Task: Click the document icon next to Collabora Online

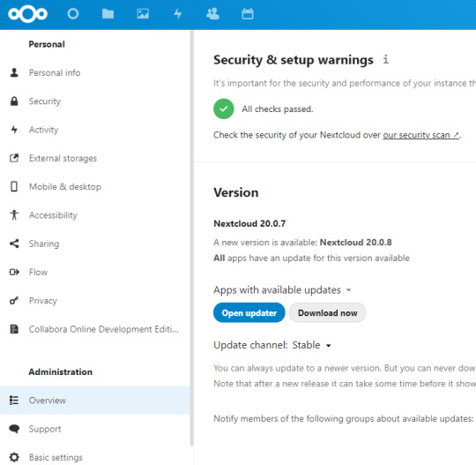Action: coord(14,329)
